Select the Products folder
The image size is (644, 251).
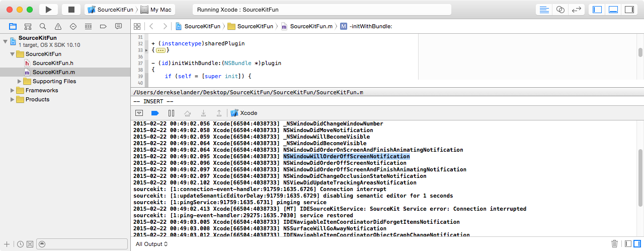[x=33, y=99]
